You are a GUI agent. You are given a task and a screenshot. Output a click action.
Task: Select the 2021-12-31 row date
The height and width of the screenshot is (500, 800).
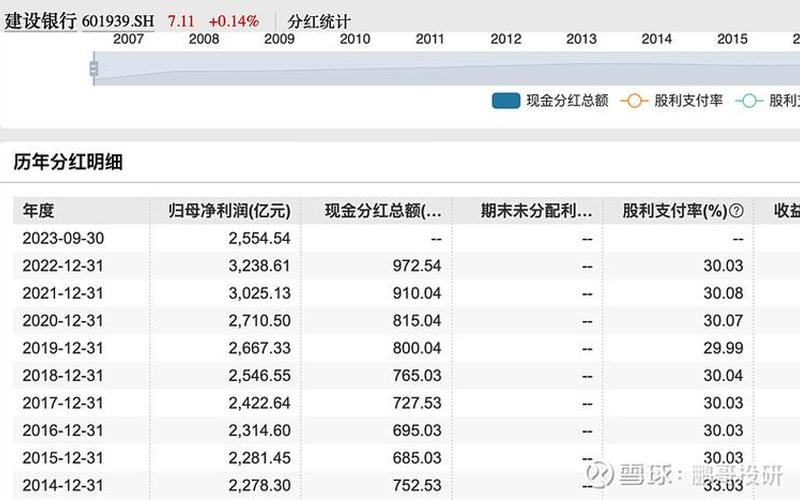(63, 293)
